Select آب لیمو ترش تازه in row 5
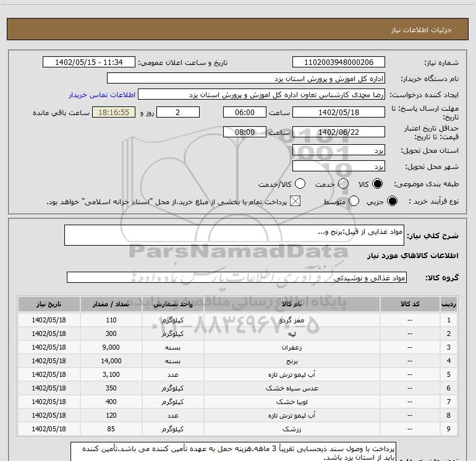 click(x=292, y=375)
